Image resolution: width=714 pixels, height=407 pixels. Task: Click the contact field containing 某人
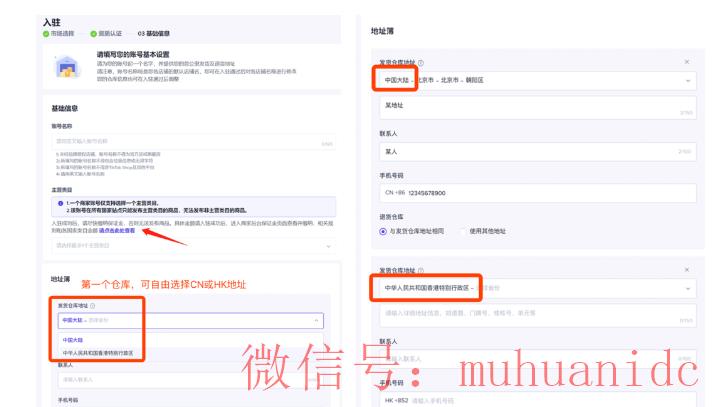(538, 152)
